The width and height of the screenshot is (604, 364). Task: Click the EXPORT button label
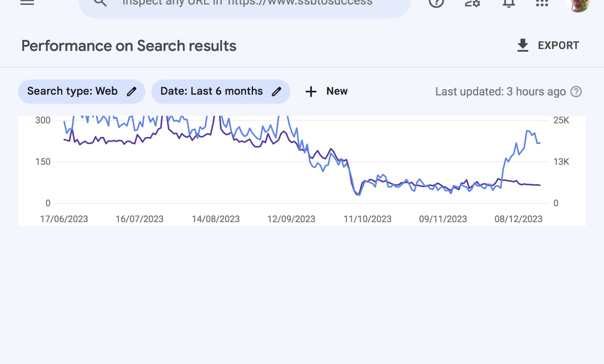[x=558, y=46]
